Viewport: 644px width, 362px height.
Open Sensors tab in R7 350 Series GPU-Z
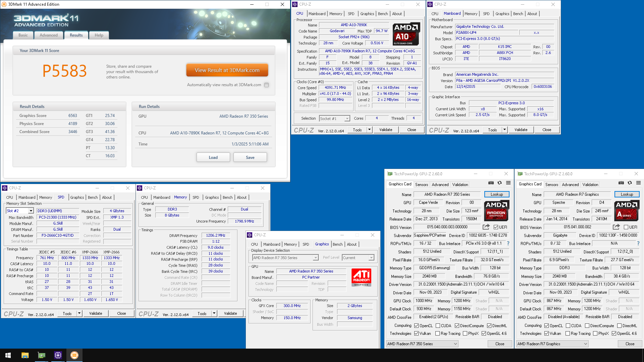[x=422, y=185]
